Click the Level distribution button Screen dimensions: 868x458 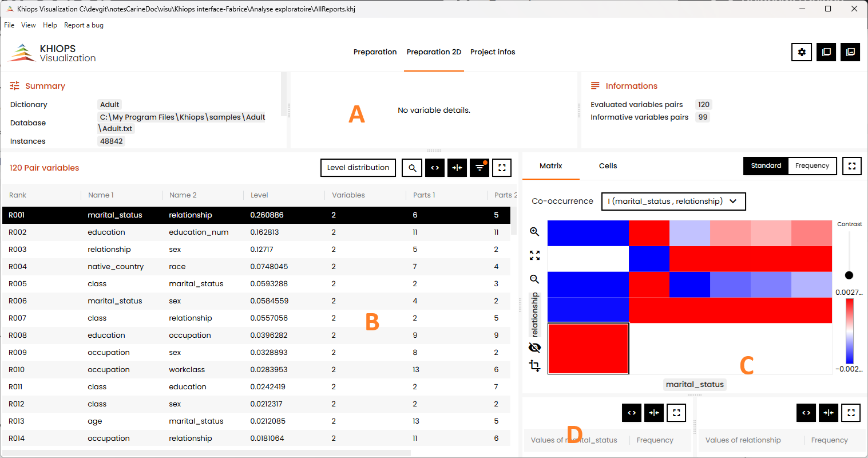(x=358, y=168)
